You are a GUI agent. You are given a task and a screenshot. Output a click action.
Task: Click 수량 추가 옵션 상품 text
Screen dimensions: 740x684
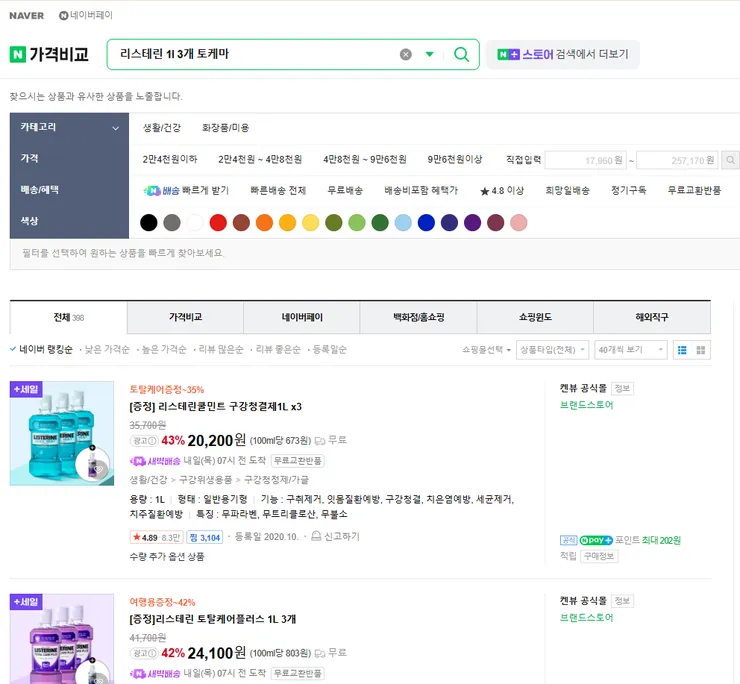point(167,557)
